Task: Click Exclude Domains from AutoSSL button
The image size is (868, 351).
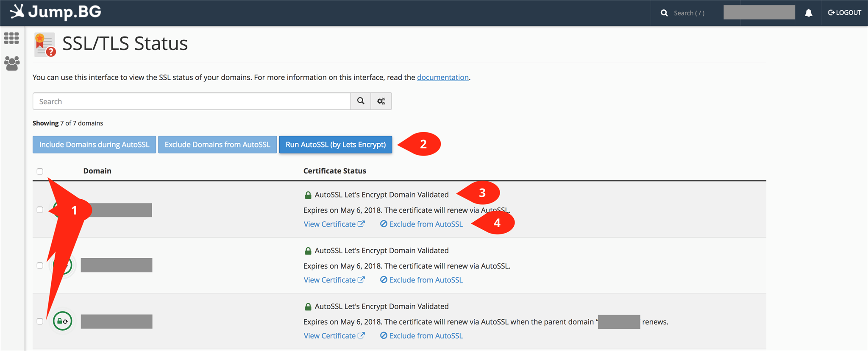Action: 217,145
